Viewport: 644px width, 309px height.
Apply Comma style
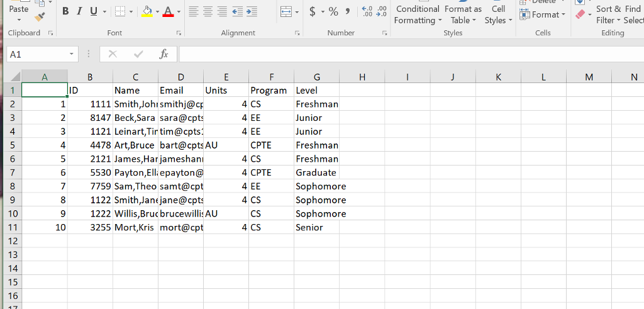347,11
